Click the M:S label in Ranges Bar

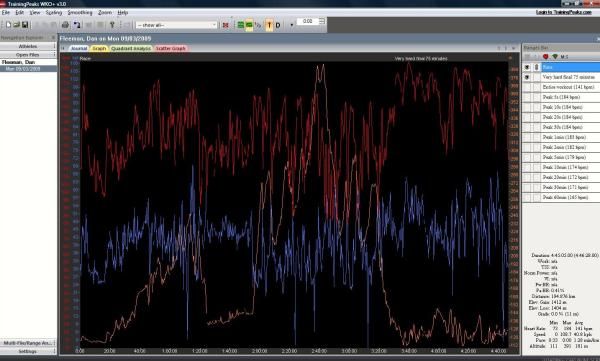click(x=564, y=57)
